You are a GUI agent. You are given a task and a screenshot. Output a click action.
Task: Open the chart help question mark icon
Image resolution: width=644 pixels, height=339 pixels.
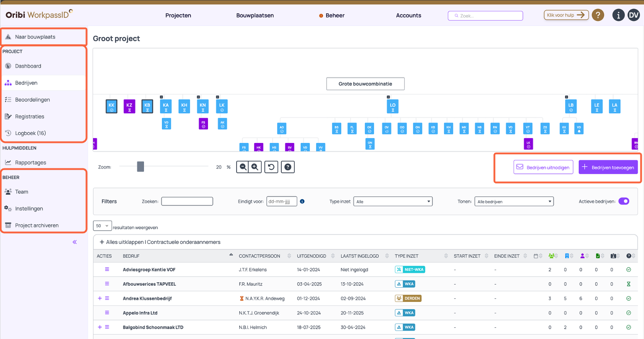pos(288,167)
